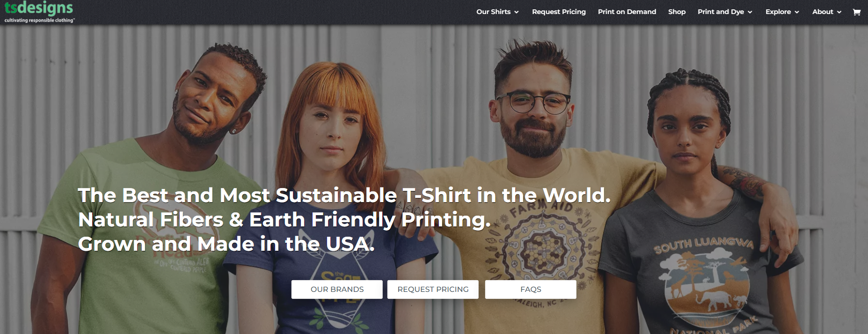Viewport: 868px width, 334px height.
Task: Click the cultivating responsible clothing tagline
Action: [39, 20]
